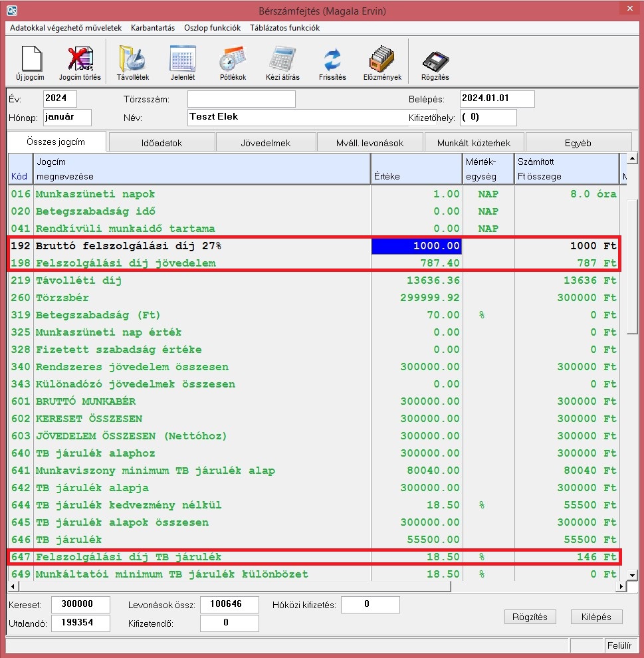
Task: Open the Távollétek toolbar icon
Action: pyautogui.click(x=132, y=59)
